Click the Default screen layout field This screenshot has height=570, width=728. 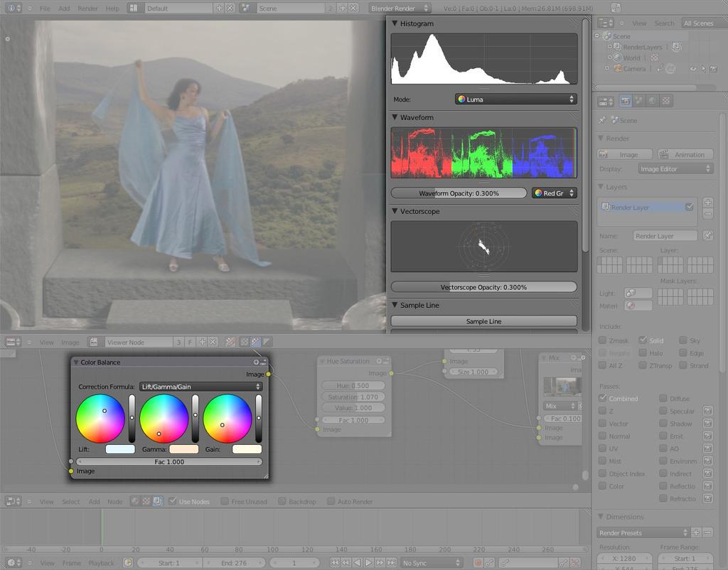(x=178, y=9)
